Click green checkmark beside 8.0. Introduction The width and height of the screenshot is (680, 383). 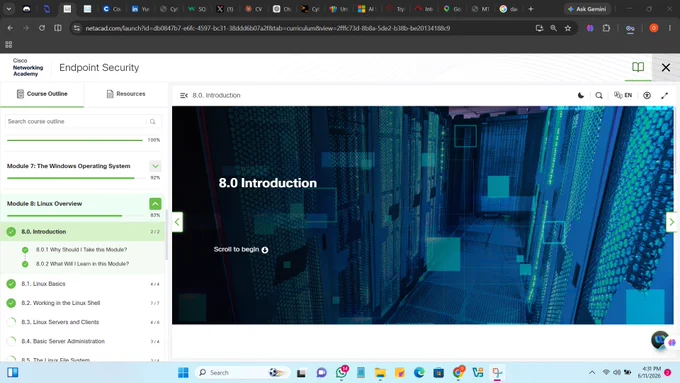tap(11, 232)
